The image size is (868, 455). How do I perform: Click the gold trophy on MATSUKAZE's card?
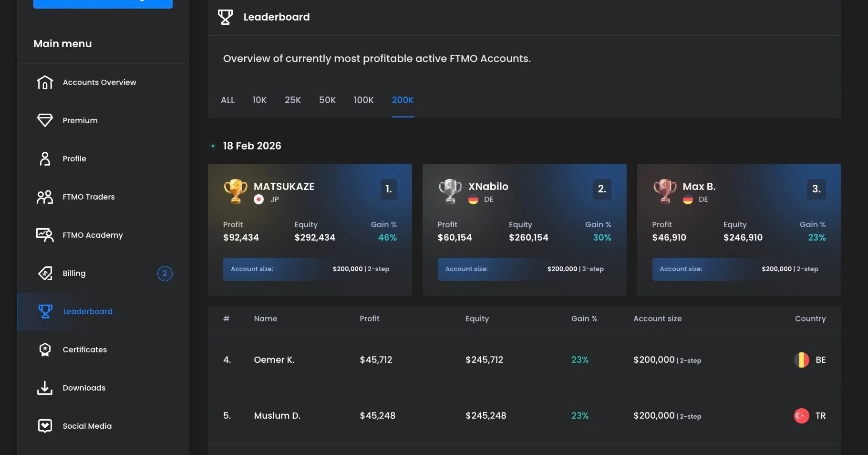tap(235, 190)
